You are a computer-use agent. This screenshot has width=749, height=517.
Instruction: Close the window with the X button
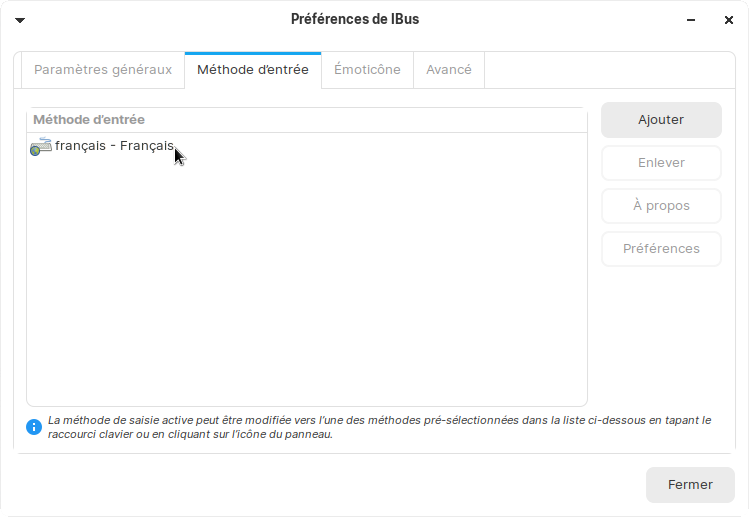pyautogui.click(x=729, y=20)
